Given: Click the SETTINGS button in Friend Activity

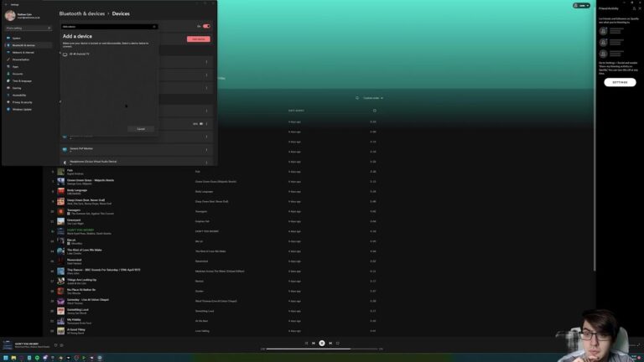Looking at the screenshot, I should pos(620,82).
